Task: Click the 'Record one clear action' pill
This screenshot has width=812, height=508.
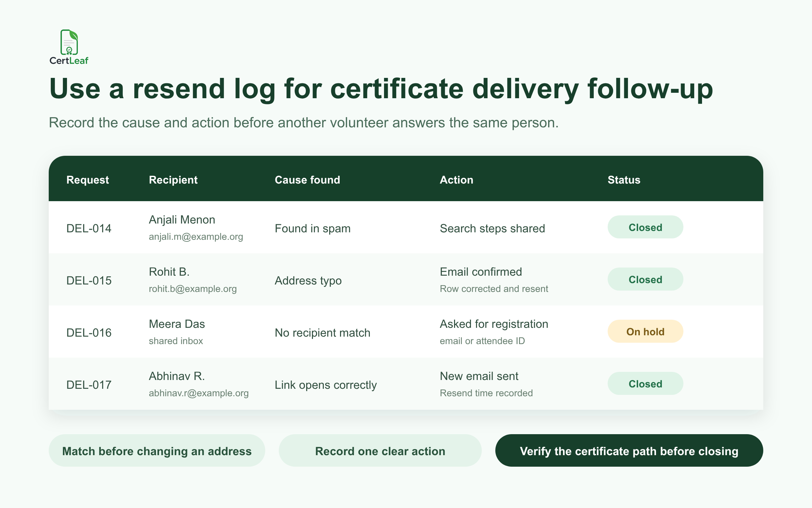Action: point(380,450)
